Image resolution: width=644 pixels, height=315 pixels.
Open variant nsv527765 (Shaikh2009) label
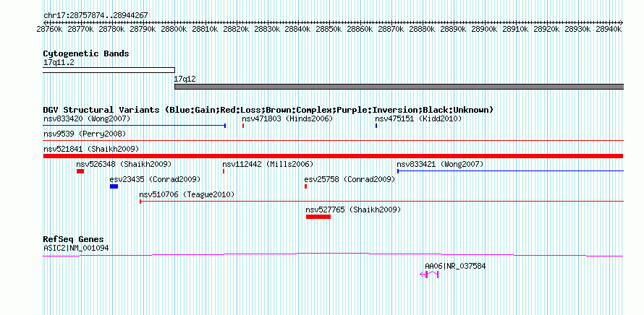354,210
